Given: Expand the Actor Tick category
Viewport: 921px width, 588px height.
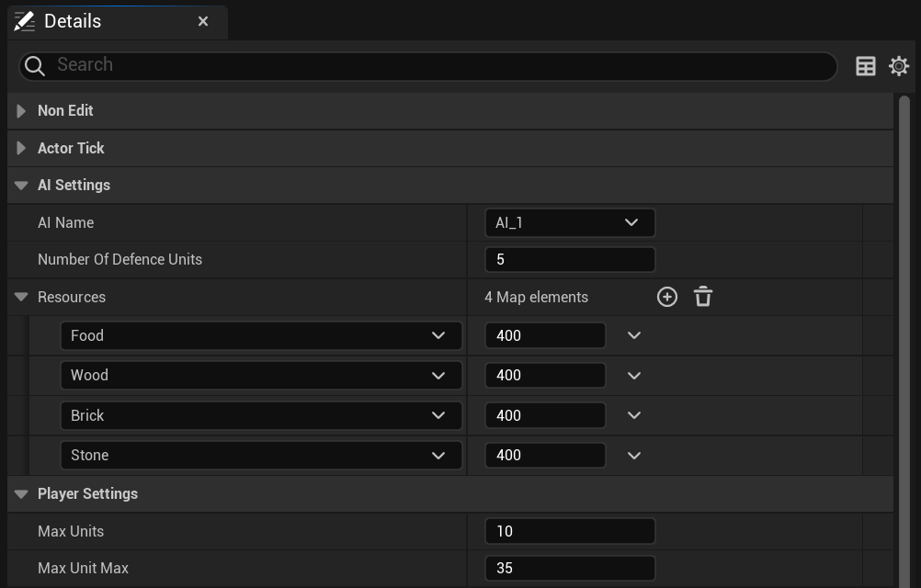Looking at the screenshot, I should pyautogui.click(x=21, y=148).
